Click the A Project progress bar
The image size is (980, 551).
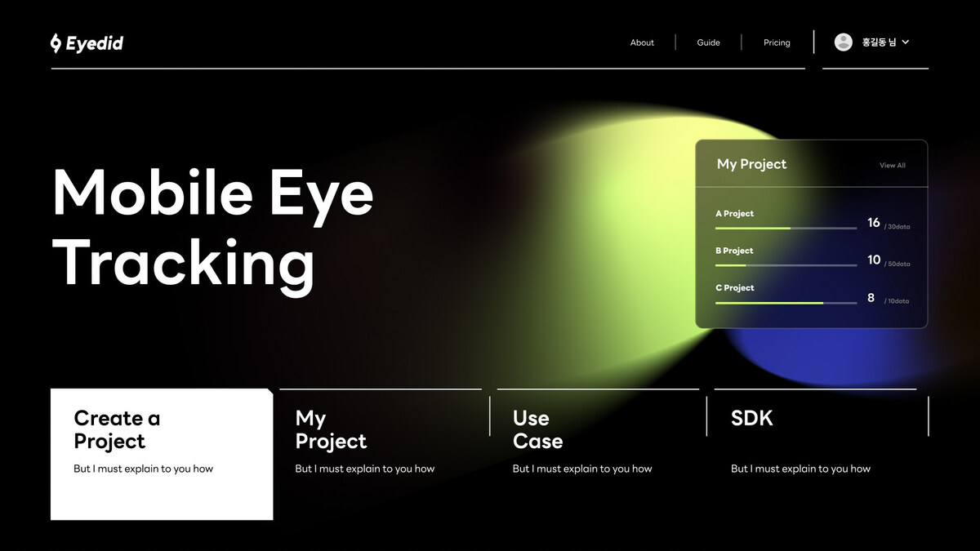786,229
